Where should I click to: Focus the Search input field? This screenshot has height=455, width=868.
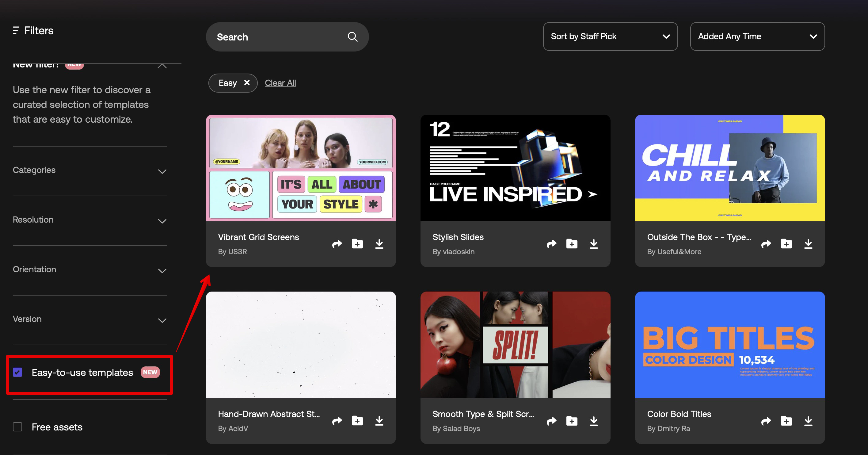276,37
